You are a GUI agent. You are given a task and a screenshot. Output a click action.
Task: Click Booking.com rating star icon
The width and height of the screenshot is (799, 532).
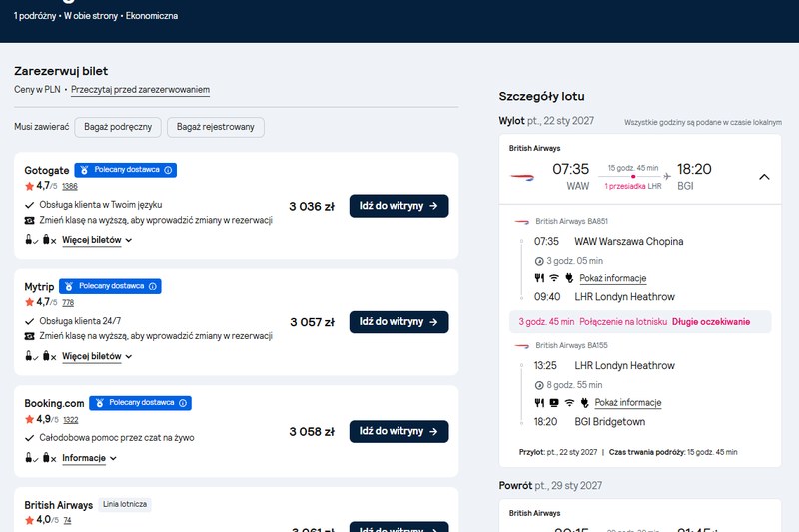coord(29,420)
